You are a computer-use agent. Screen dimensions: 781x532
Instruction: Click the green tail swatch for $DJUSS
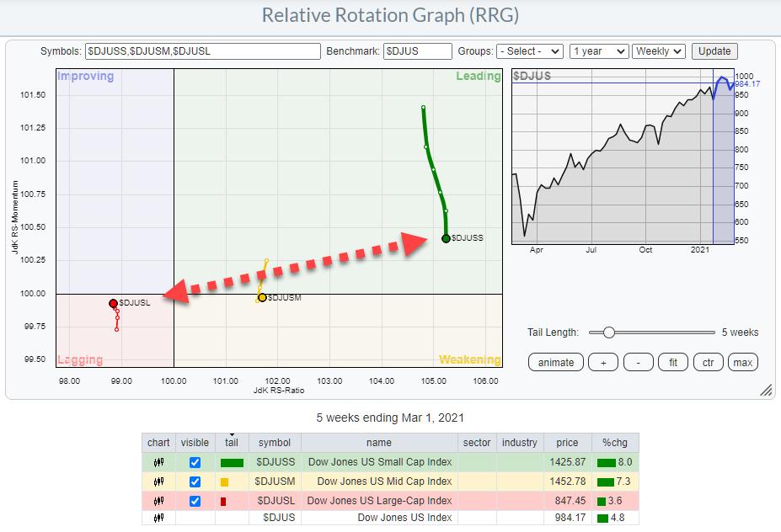[231, 462]
